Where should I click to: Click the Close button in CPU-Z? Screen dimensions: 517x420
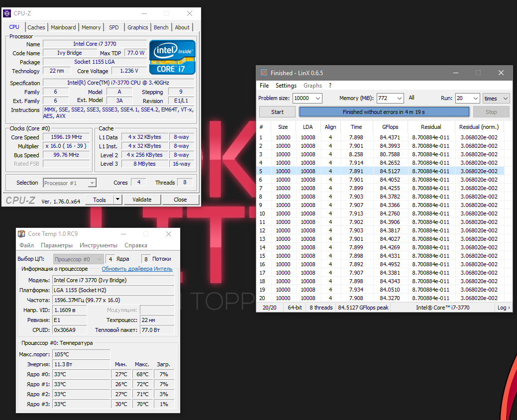[x=180, y=200]
